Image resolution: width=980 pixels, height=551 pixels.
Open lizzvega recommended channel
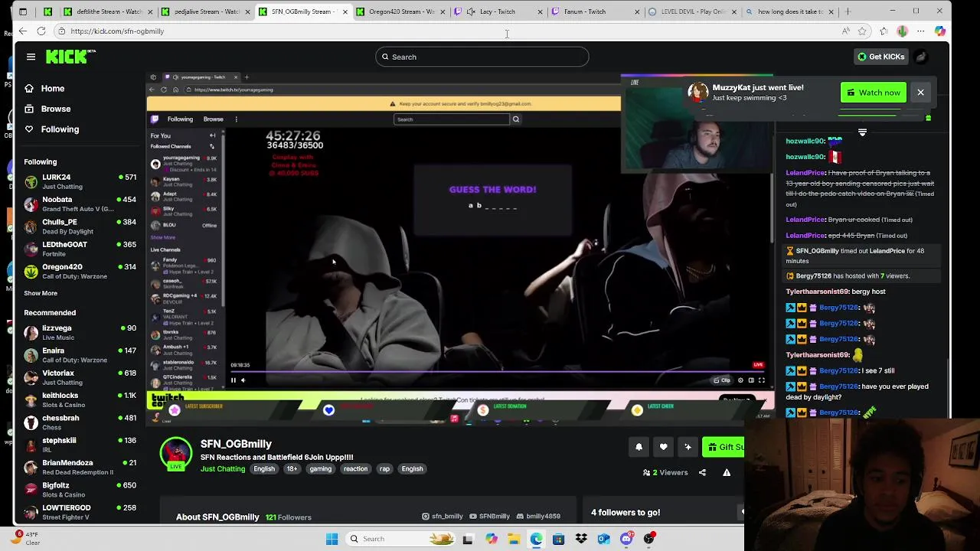[80, 332]
